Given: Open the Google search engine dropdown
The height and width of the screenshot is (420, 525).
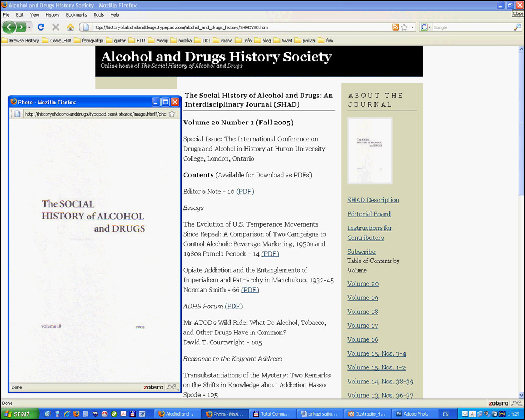Looking at the screenshot, I should coord(426,27).
